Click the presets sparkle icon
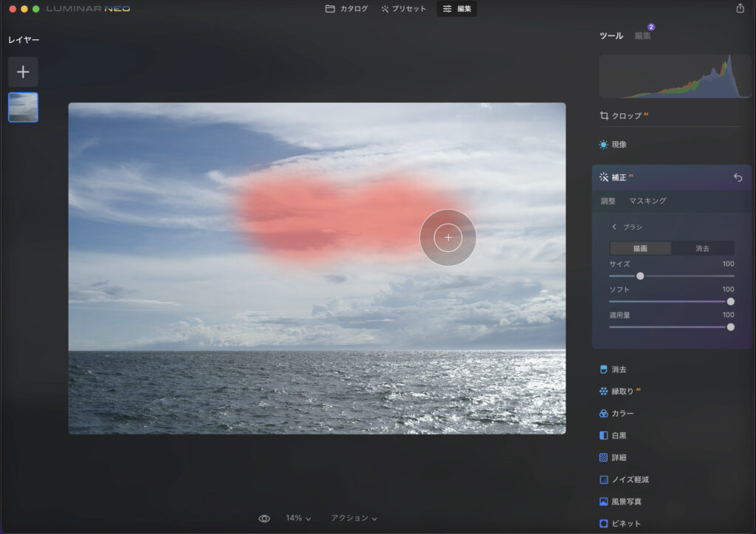This screenshot has width=756, height=534. (385, 9)
